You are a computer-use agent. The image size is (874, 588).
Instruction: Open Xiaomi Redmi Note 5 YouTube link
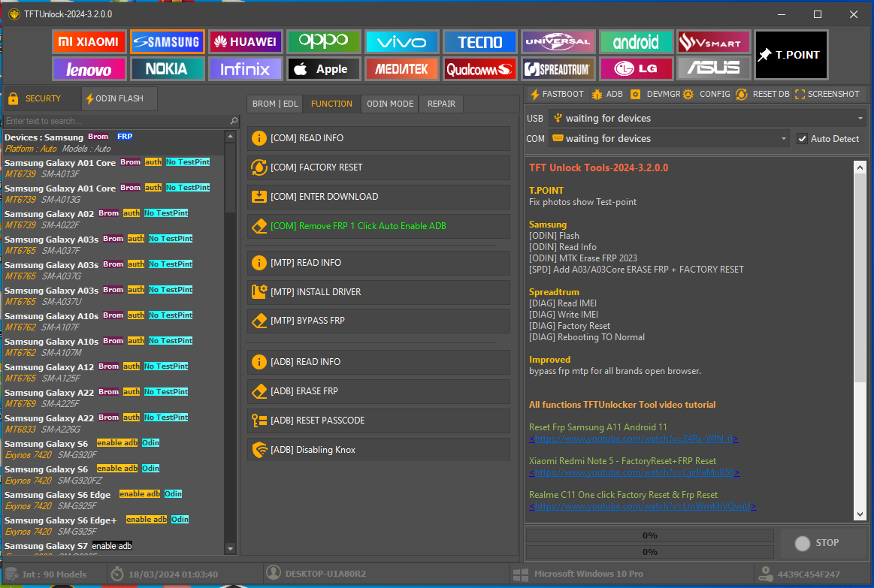pyautogui.click(x=634, y=473)
